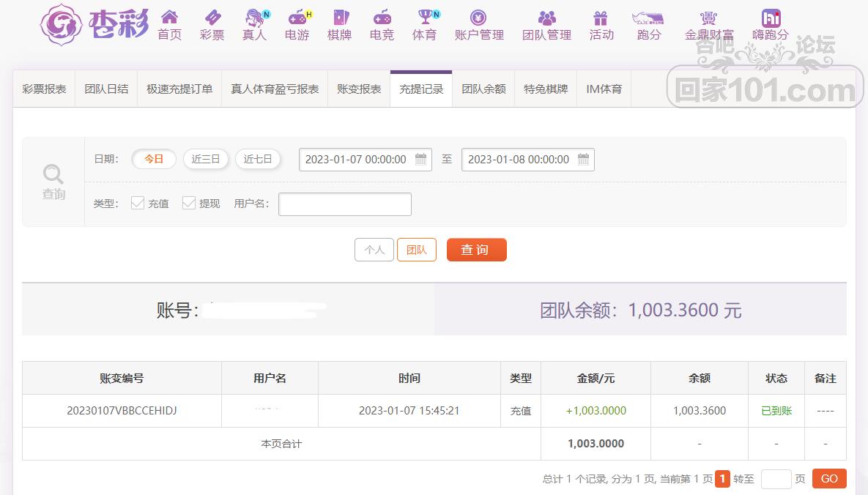
Task: Click the 彩票 lottery ticket icon
Action: point(212,18)
